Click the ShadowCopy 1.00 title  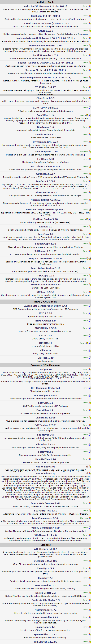click(45, 244)
